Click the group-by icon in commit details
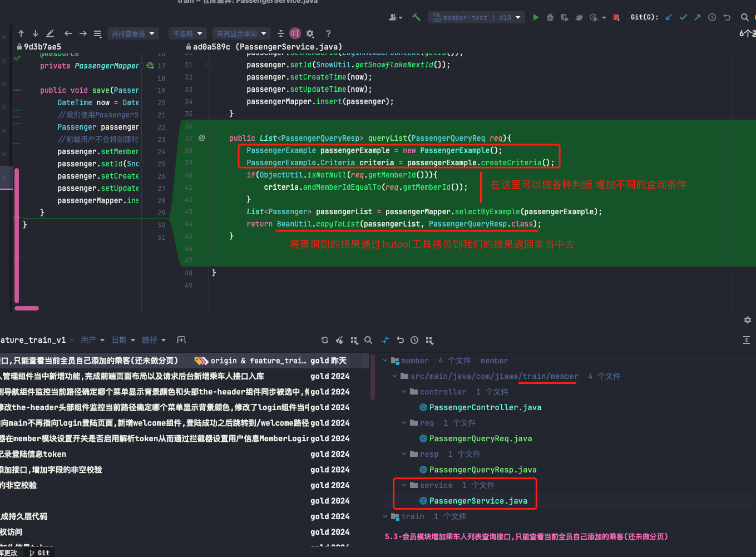The image size is (756, 557). point(429,340)
